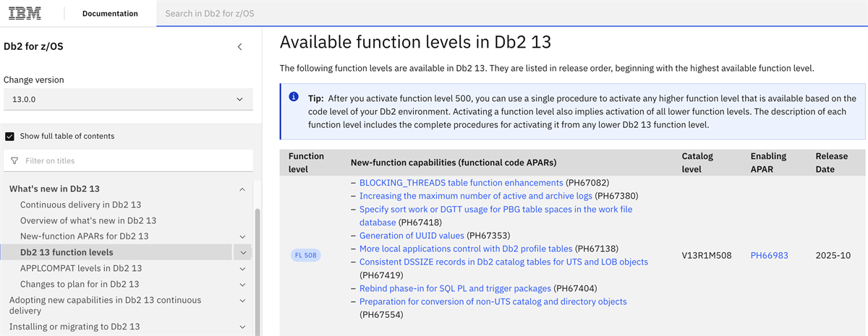Select Db2 13 function levels item
868x336 pixels.
[67, 252]
